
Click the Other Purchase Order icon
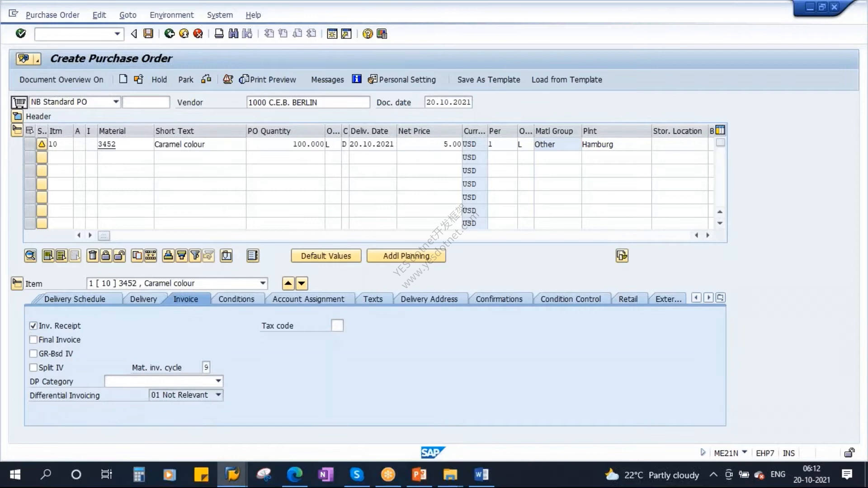pos(138,79)
